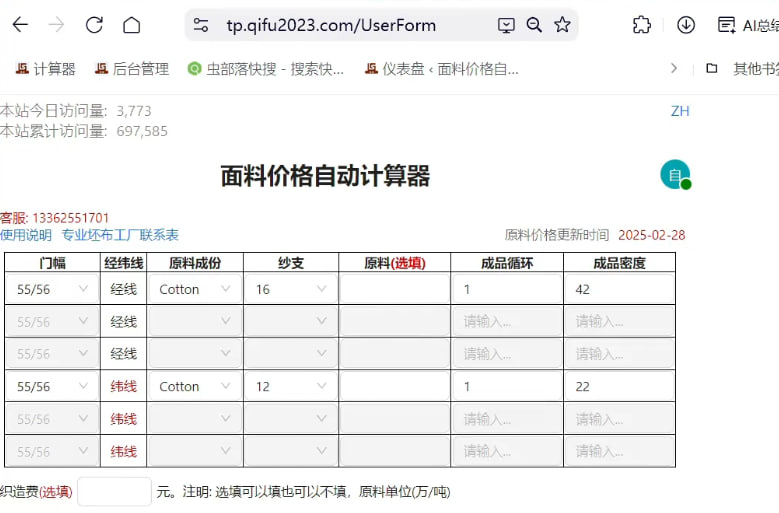Open 原料成份 Cotton dropdown in first 纬线 row
This screenshot has width=779, height=513.
(x=195, y=386)
